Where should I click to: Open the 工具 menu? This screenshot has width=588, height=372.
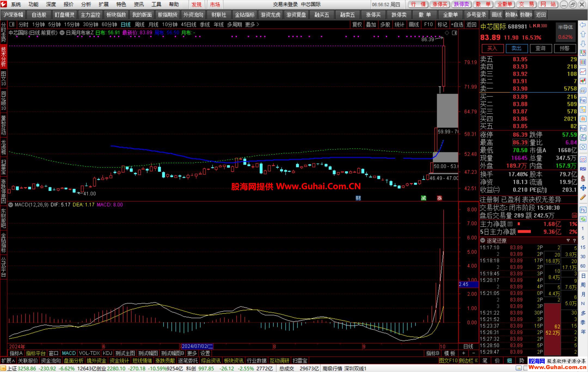pyautogui.click(x=156, y=4)
